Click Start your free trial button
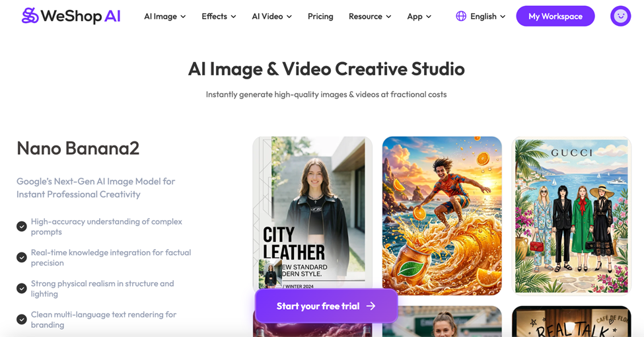The height and width of the screenshot is (337, 644). [x=326, y=306]
